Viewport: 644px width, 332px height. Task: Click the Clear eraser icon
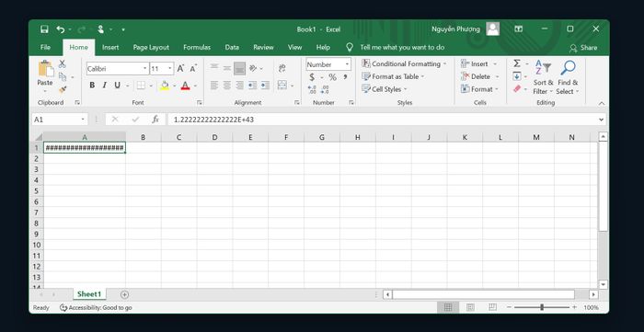coord(517,88)
